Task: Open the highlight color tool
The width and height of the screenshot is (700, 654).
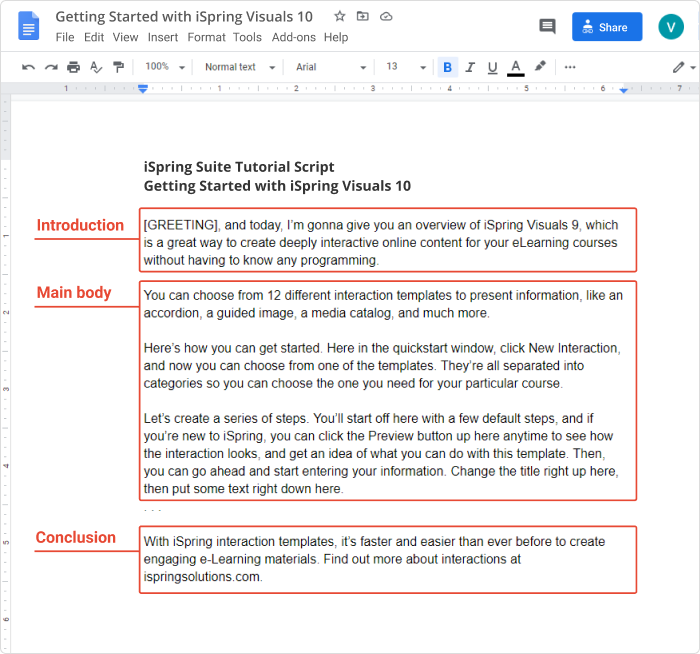Action: pos(540,67)
